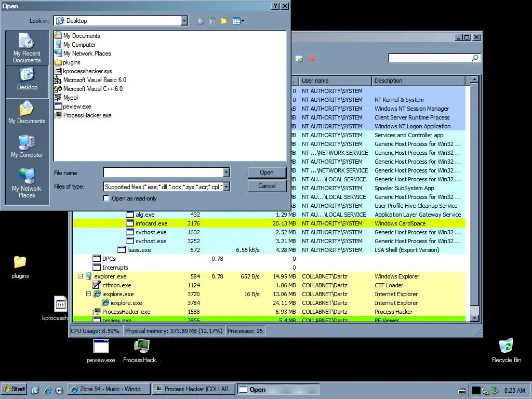Screen dimensions: 532x399
Task: Click the dialog Help question mark button
Action: click(275, 6)
